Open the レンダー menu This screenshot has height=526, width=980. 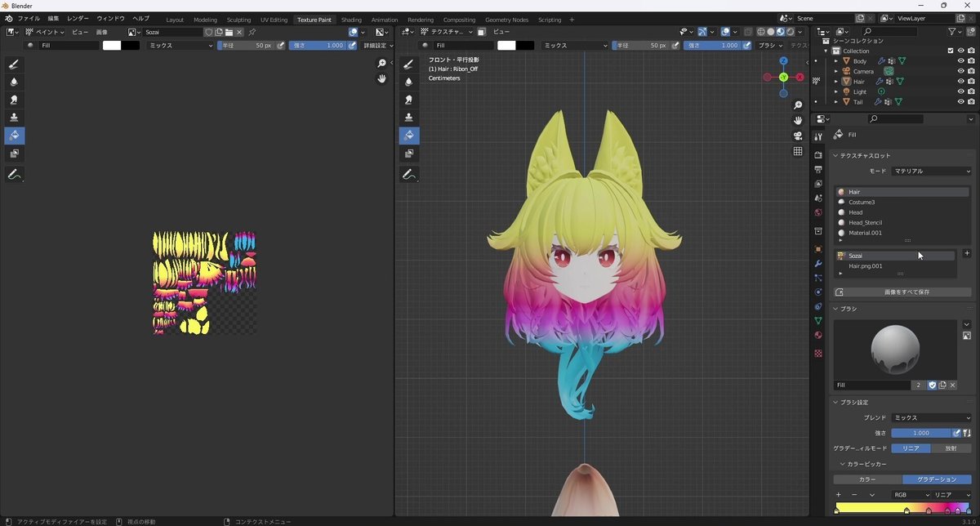point(78,18)
